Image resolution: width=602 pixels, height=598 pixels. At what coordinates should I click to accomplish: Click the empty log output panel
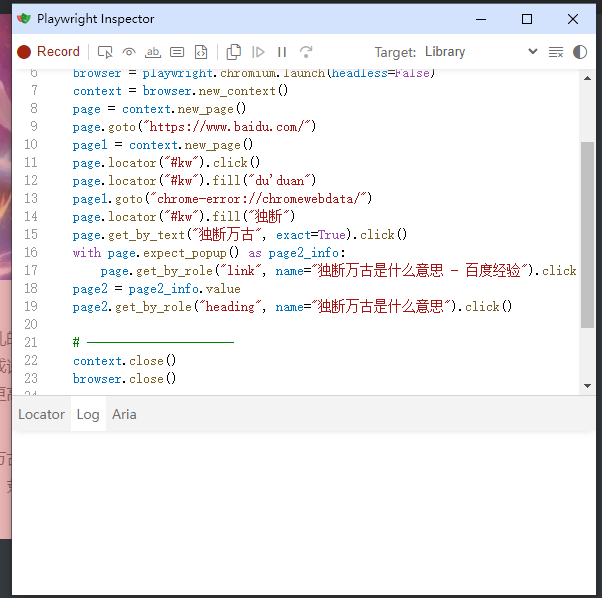(x=303, y=512)
